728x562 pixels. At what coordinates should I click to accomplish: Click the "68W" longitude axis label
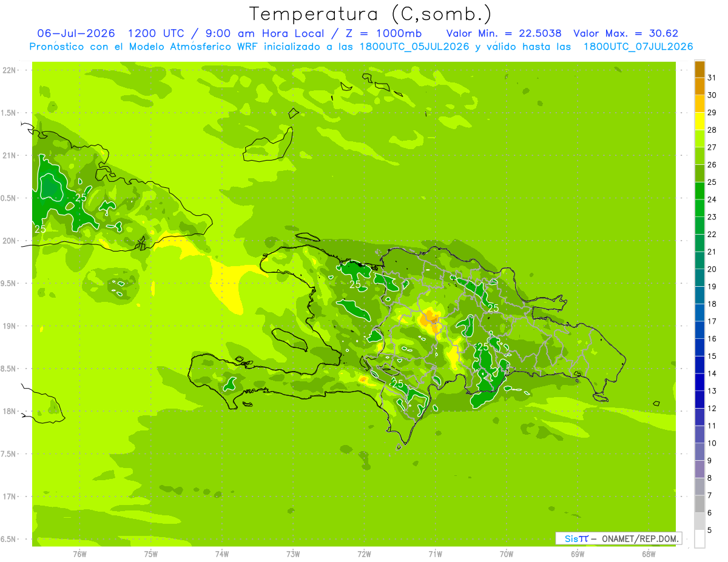click(x=649, y=554)
